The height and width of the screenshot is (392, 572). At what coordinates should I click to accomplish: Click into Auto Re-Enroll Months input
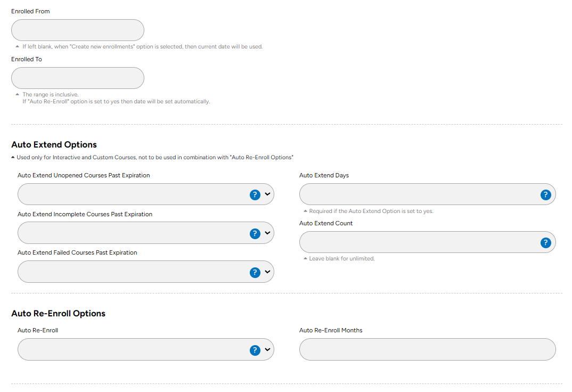428,349
